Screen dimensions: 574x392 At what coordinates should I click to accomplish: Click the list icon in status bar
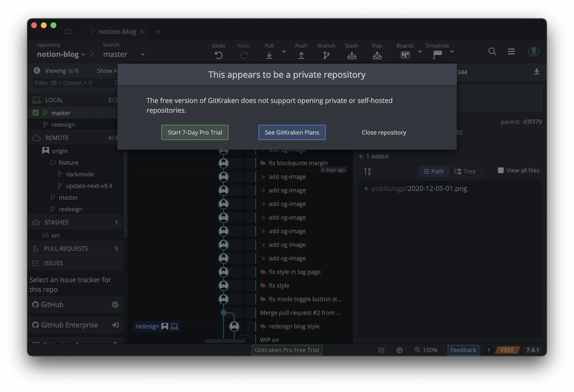381,350
